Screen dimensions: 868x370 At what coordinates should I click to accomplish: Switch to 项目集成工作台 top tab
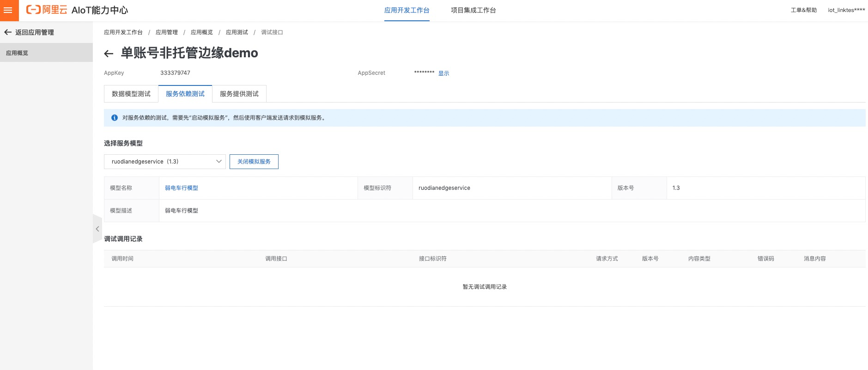click(x=473, y=10)
